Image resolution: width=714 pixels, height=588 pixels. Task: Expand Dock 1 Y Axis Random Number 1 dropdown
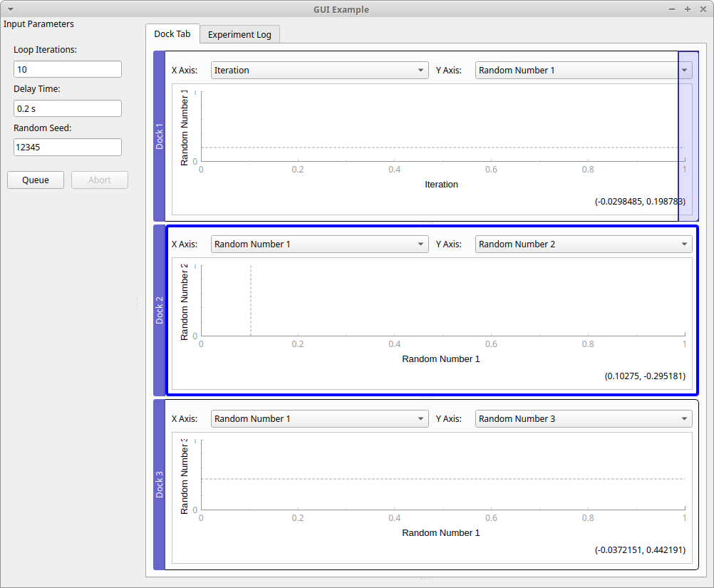tap(583, 71)
